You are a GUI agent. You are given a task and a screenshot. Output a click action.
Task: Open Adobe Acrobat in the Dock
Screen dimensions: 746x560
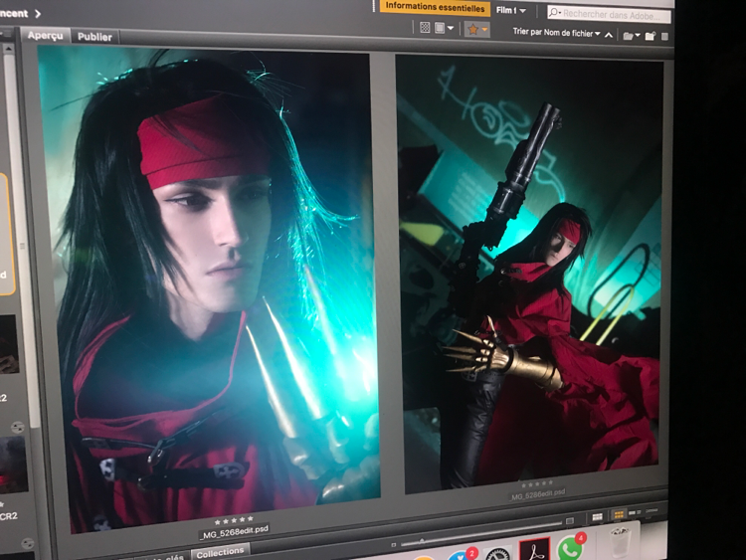(x=535, y=549)
